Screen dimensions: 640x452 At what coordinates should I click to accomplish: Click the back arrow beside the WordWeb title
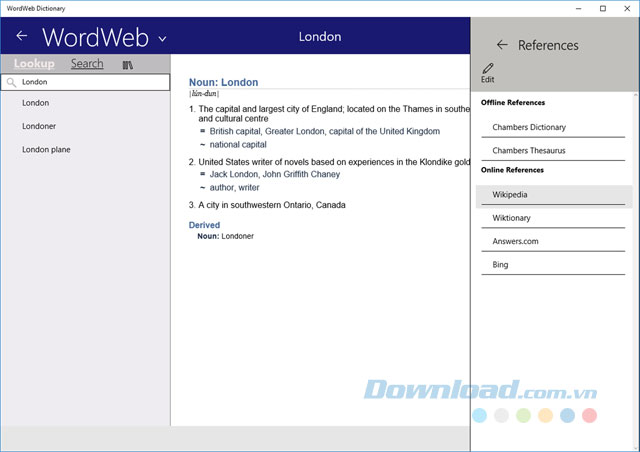(22, 36)
